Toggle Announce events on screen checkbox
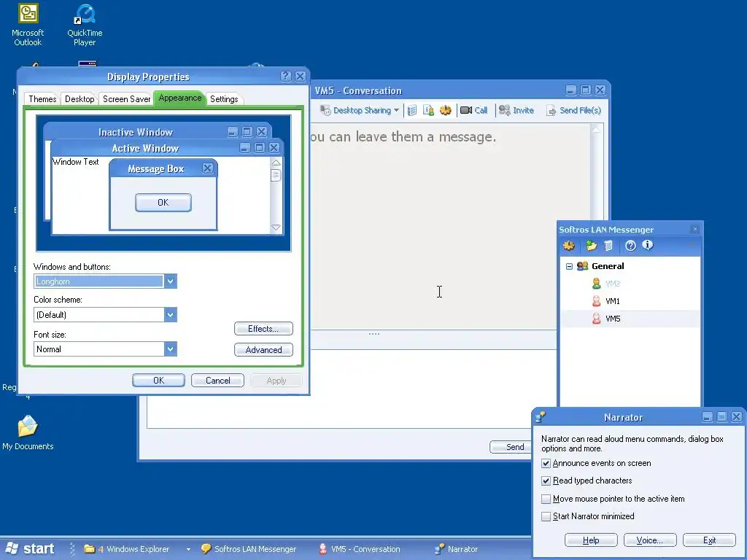This screenshot has width=747, height=560. point(546,463)
